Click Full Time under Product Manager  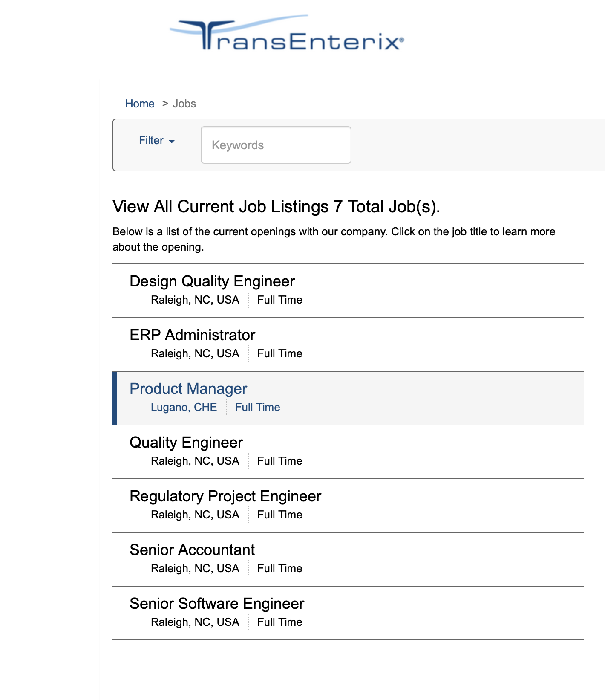tap(258, 407)
